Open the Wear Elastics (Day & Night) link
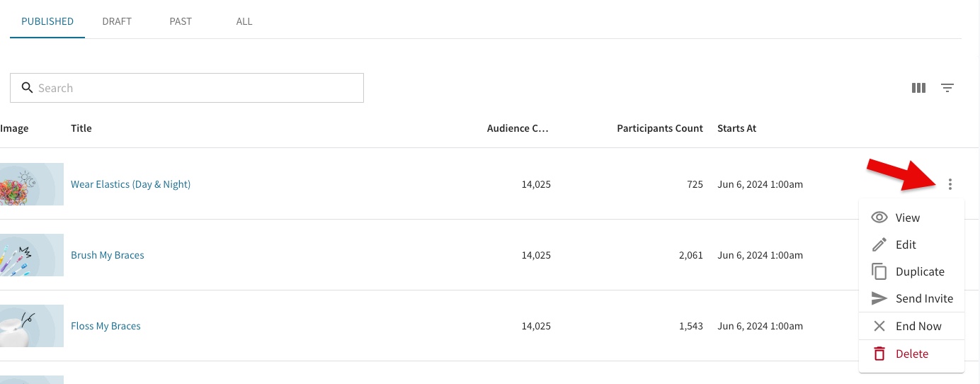The width and height of the screenshot is (980, 384). [x=130, y=184]
